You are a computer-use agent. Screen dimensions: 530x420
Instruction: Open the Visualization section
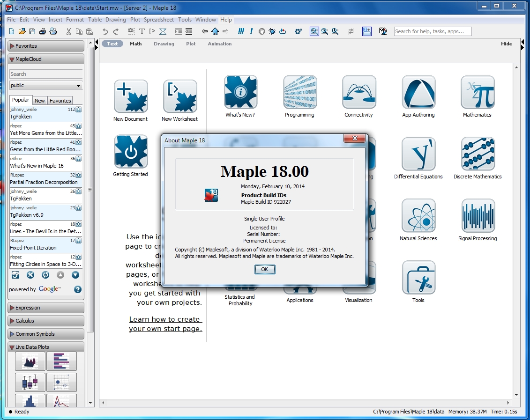tap(358, 300)
